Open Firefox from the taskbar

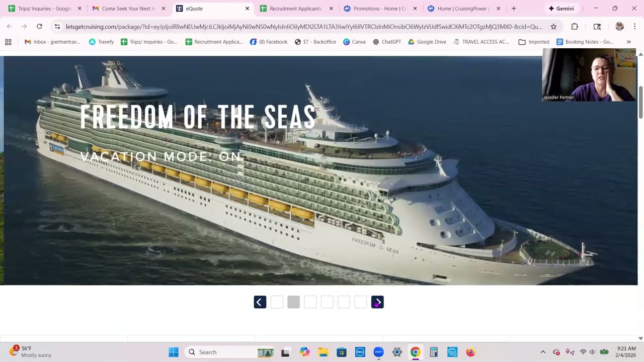click(x=470, y=352)
